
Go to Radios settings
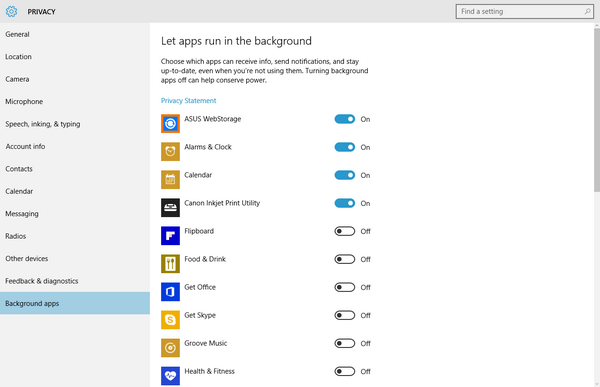click(75, 236)
